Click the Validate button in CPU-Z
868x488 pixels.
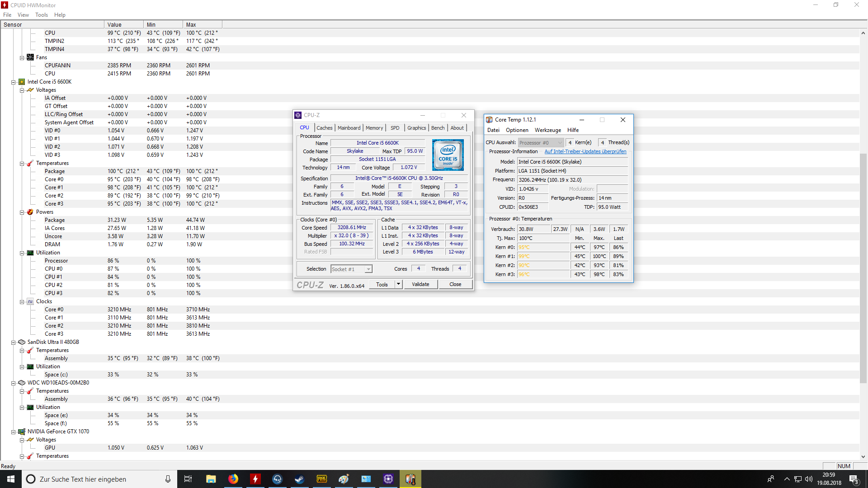click(420, 284)
